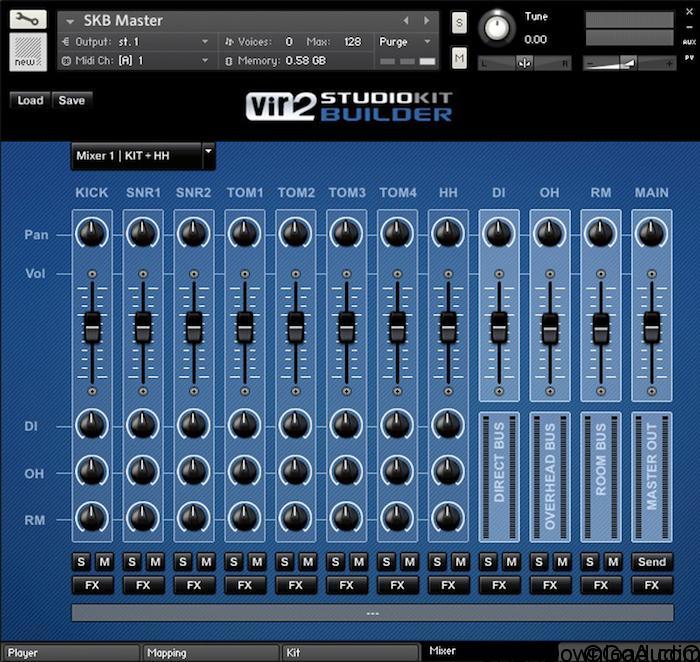Open FX for the KICK channel

click(93, 585)
